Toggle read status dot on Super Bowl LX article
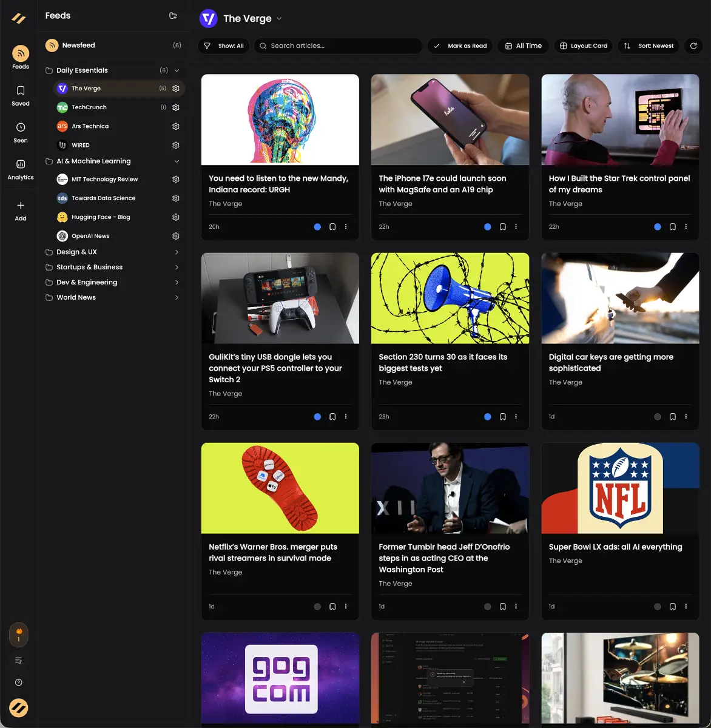This screenshot has height=728, width=711. pos(658,607)
